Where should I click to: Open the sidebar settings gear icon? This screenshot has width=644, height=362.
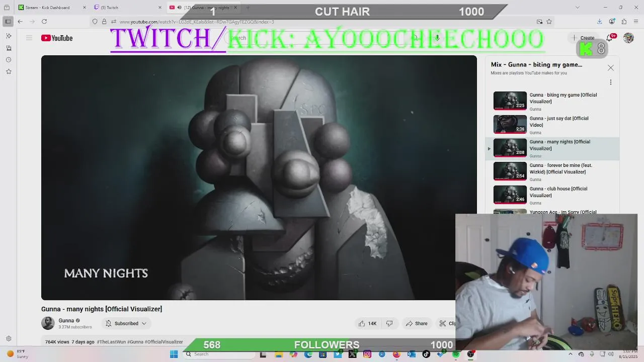click(9, 339)
